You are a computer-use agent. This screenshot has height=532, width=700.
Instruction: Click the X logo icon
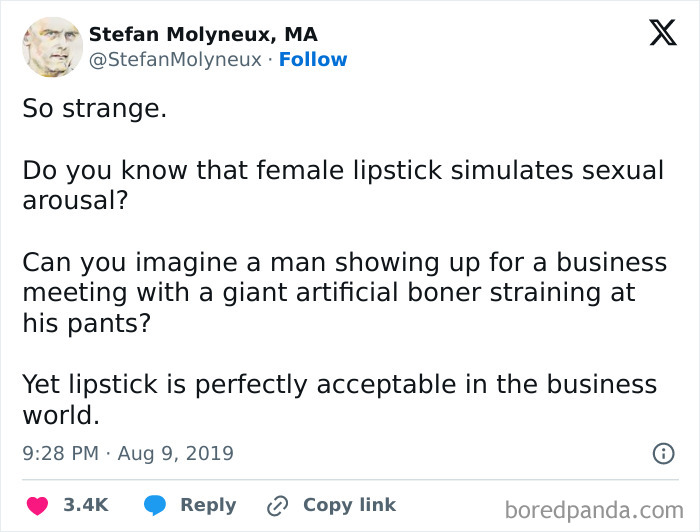663,34
